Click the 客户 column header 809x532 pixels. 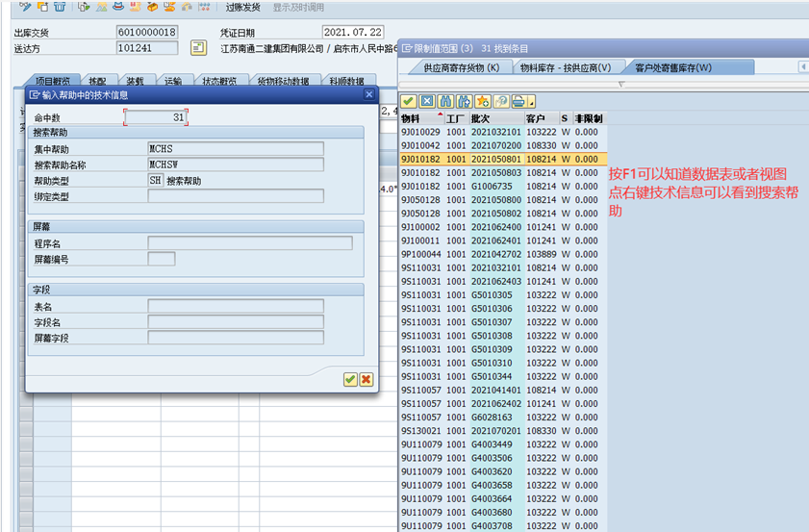coord(542,118)
